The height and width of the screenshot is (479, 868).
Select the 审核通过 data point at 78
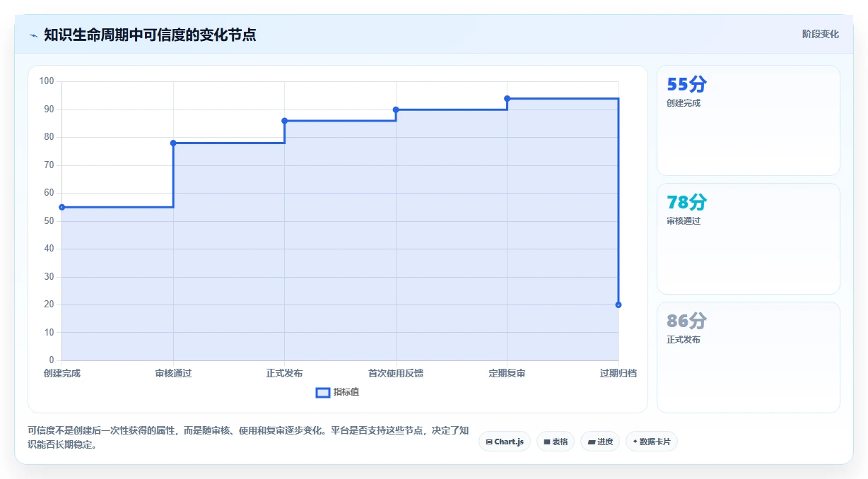(x=173, y=143)
